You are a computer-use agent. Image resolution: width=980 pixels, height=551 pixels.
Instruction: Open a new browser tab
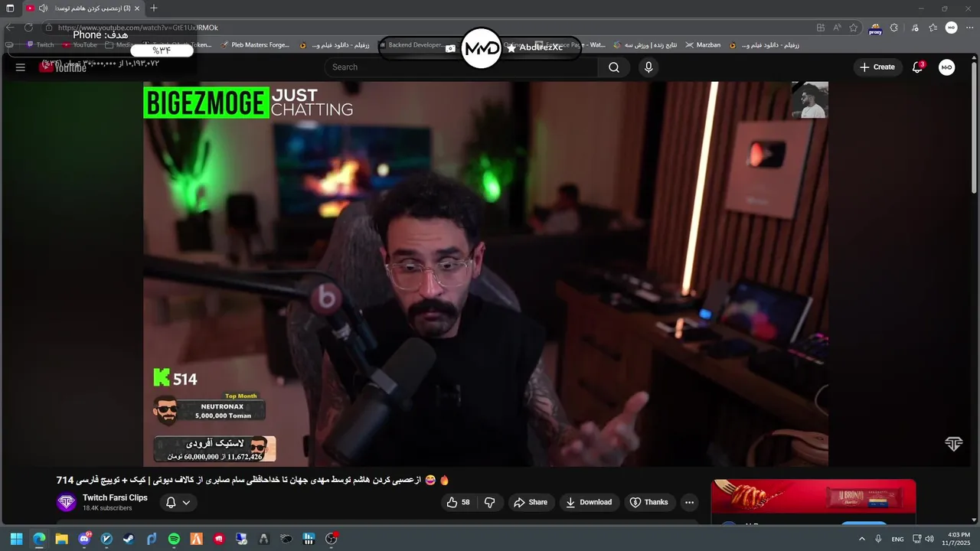tap(153, 8)
